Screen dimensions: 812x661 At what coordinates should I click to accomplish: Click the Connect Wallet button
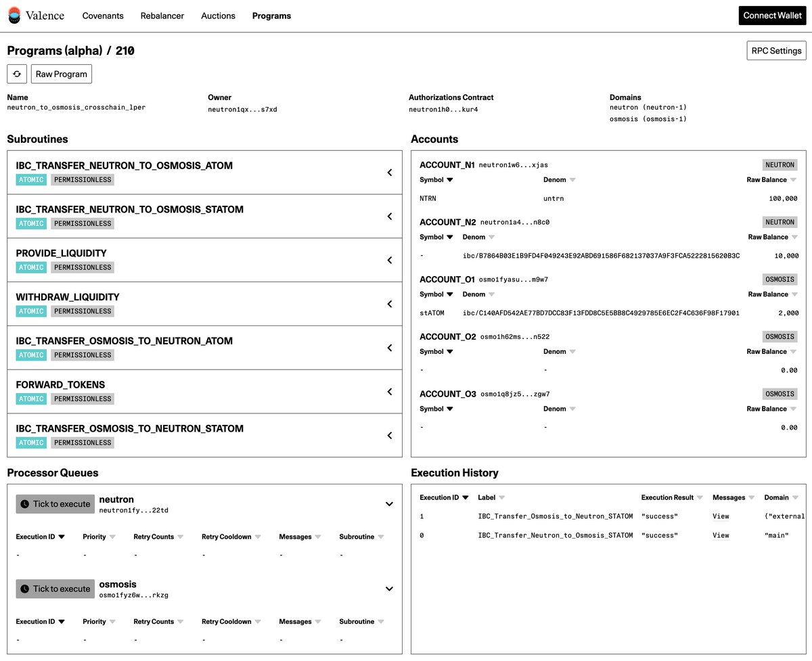pos(772,15)
